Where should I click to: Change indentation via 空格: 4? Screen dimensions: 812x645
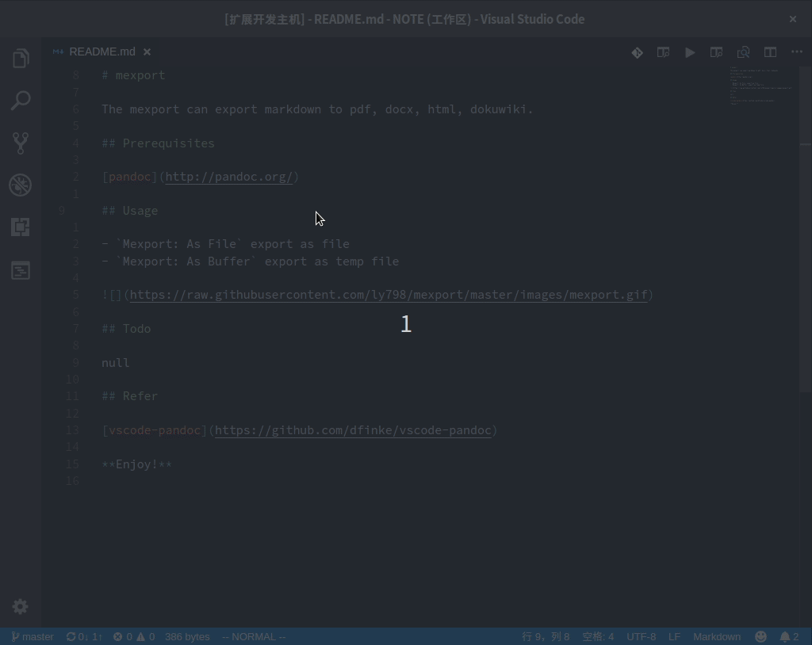(598, 637)
